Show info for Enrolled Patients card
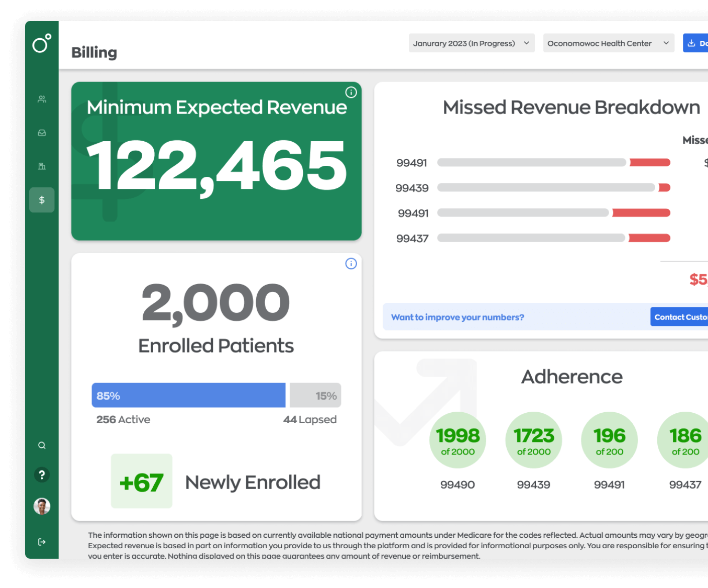 pyautogui.click(x=351, y=264)
